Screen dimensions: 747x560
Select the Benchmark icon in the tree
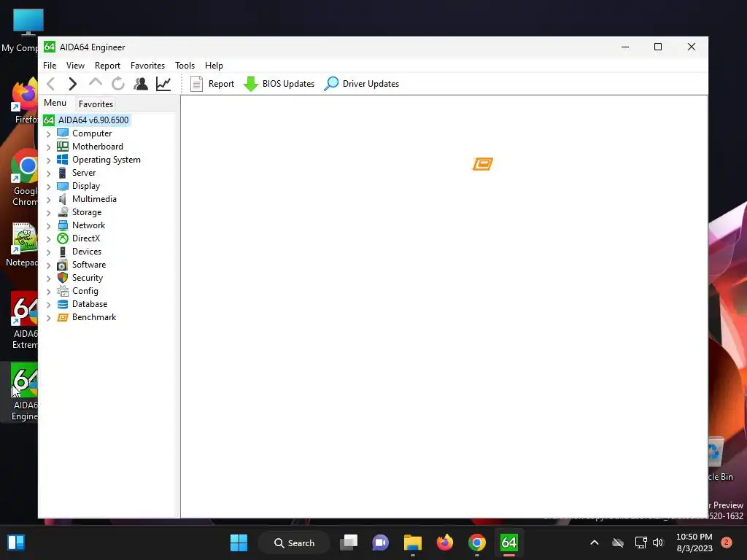(x=63, y=317)
